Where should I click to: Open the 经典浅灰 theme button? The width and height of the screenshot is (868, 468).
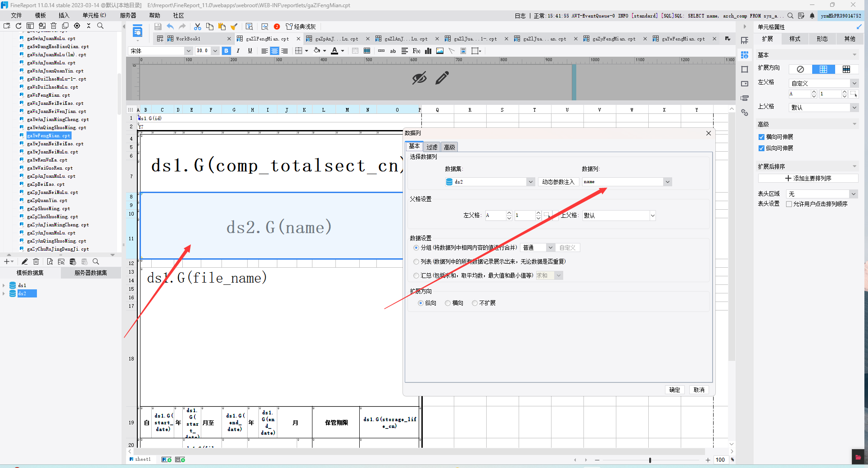(x=301, y=27)
